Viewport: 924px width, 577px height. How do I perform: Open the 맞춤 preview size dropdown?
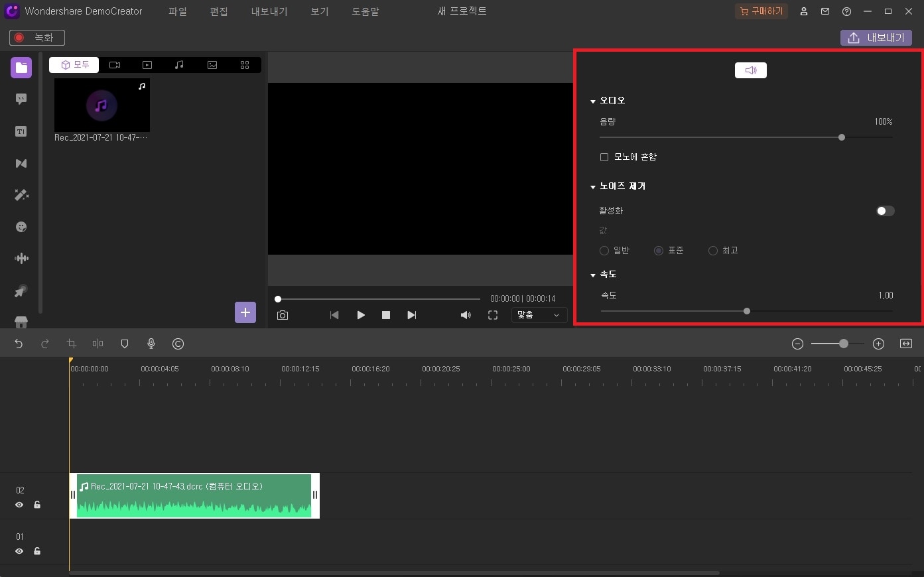[x=539, y=315]
